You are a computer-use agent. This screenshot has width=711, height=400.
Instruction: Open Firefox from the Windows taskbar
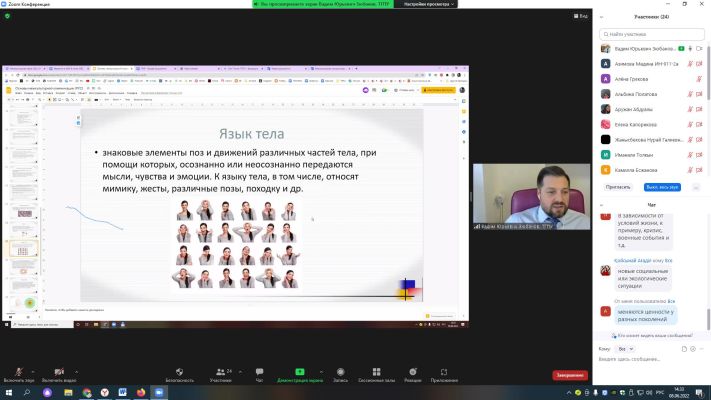[141, 392]
